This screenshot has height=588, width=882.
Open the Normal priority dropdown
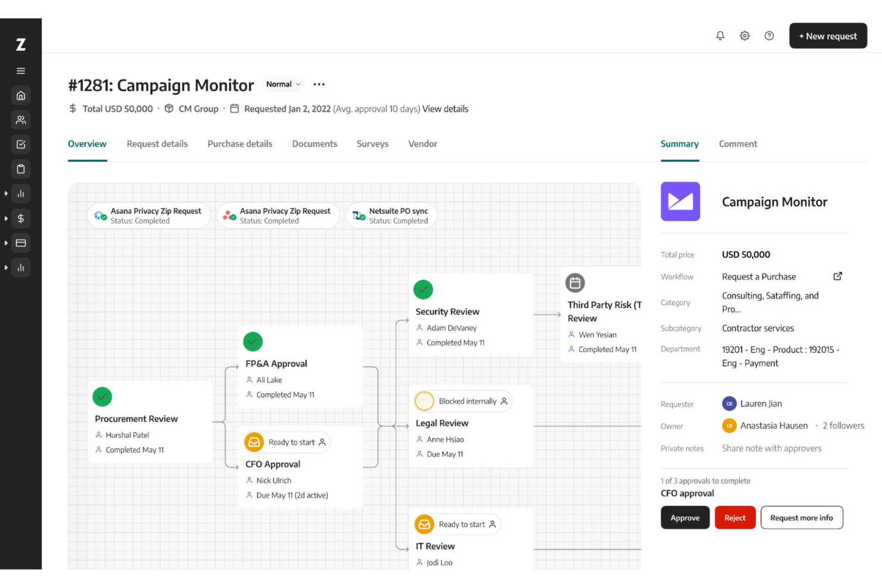tap(283, 84)
